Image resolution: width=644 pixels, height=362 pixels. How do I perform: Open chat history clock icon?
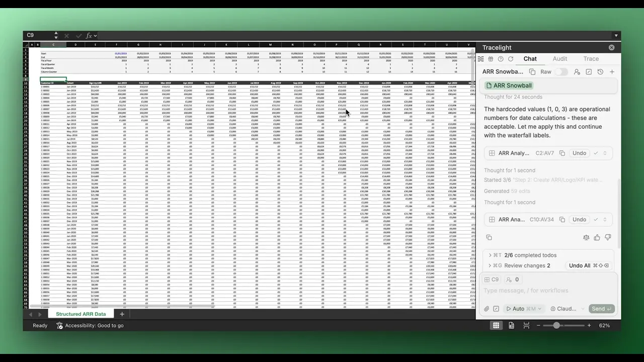point(600,72)
